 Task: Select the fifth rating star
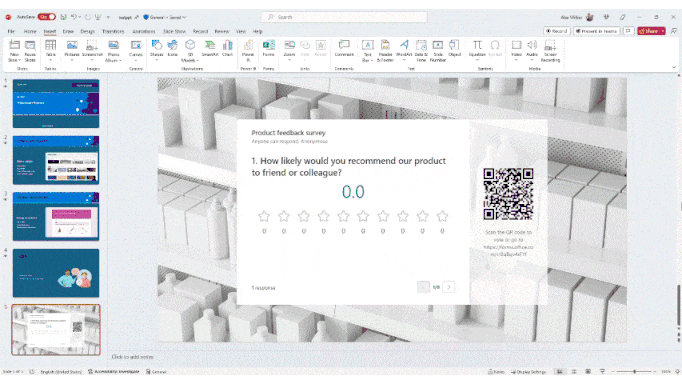(343, 216)
